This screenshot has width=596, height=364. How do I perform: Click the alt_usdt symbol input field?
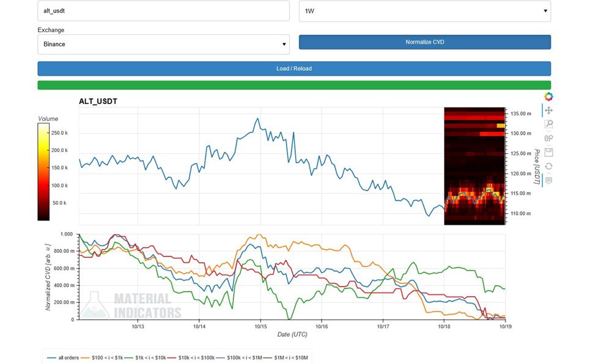163,11
